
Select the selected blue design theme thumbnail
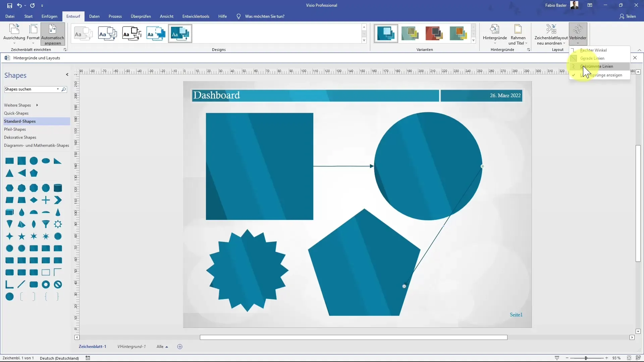[180, 34]
